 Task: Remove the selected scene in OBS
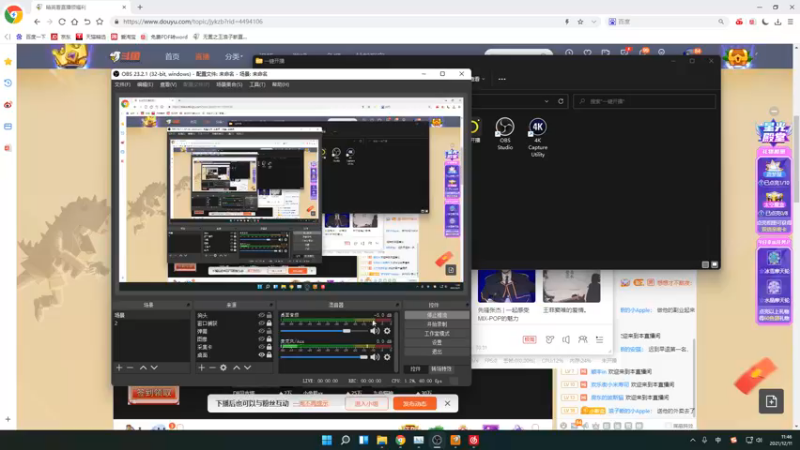[130, 367]
